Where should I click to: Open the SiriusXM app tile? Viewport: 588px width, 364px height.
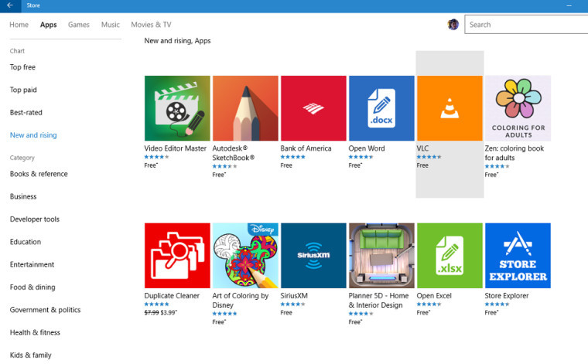[x=313, y=255]
